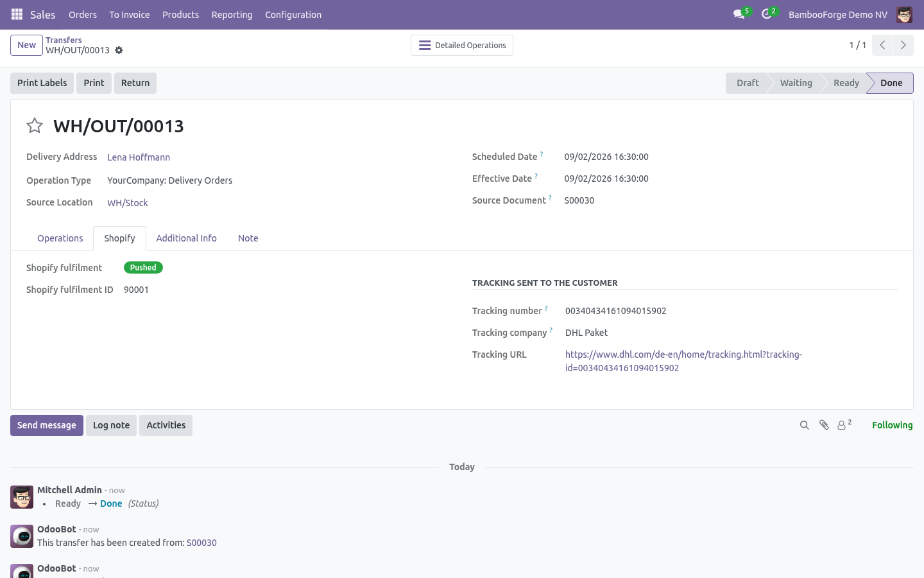
Task: Open the Products menu
Action: 180,14
